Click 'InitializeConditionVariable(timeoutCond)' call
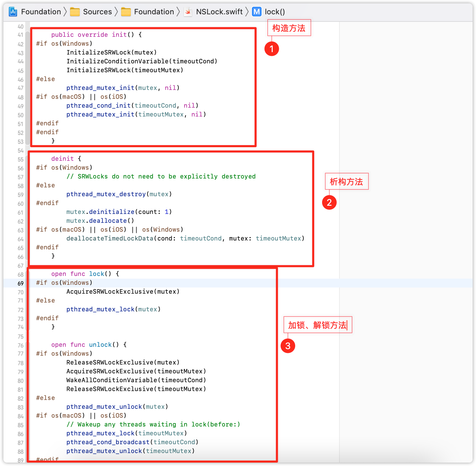The image size is (476, 466). tap(142, 61)
